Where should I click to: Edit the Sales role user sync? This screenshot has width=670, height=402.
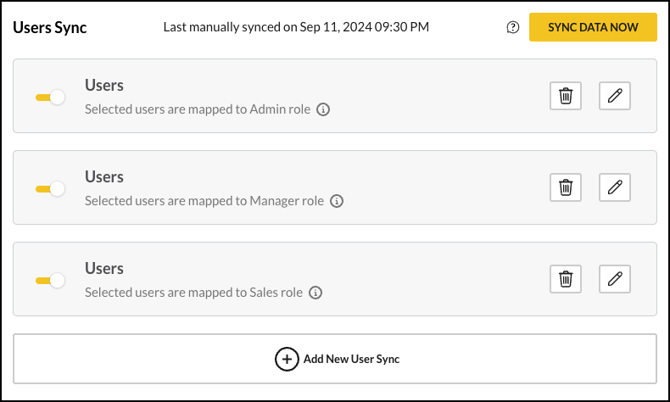[614, 279]
